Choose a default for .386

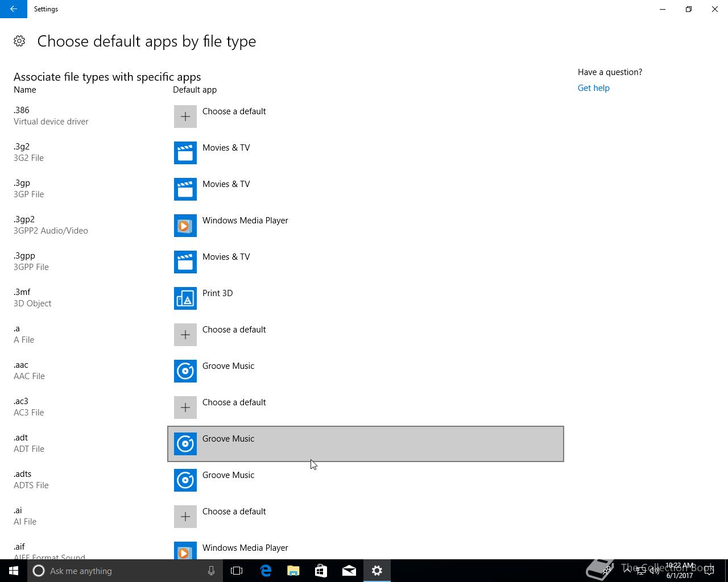point(234,111)
